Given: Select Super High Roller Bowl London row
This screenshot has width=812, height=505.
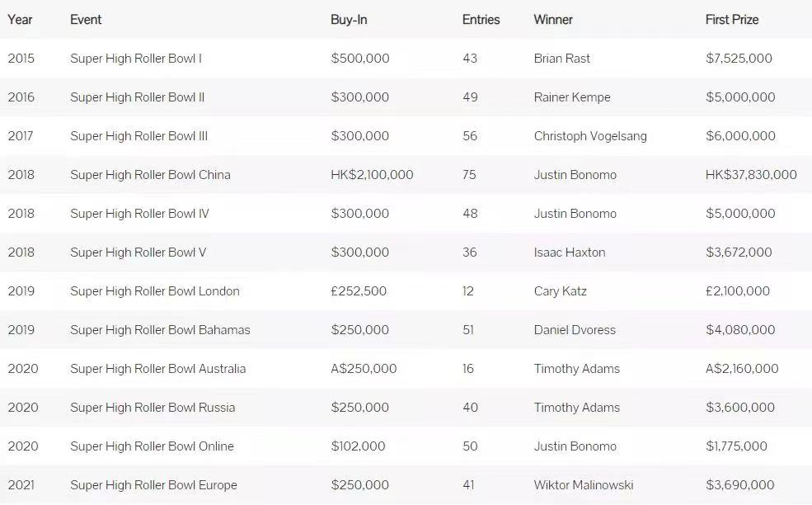Looking at the screenshot, I should pos(406,291).
